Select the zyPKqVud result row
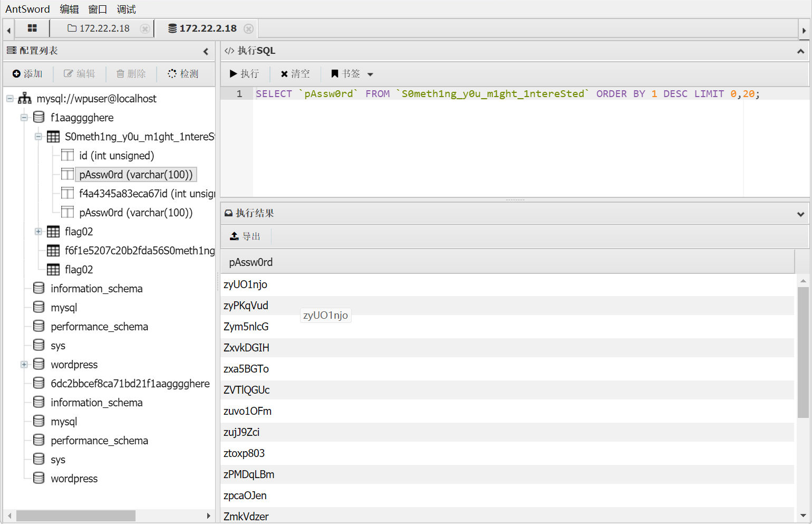 pyautogui.click(x=507, y=306)
